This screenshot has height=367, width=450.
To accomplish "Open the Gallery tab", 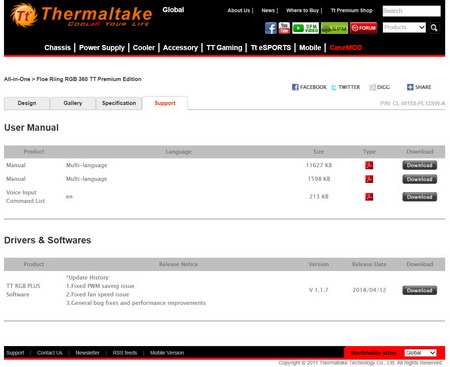I will (73, 103).
